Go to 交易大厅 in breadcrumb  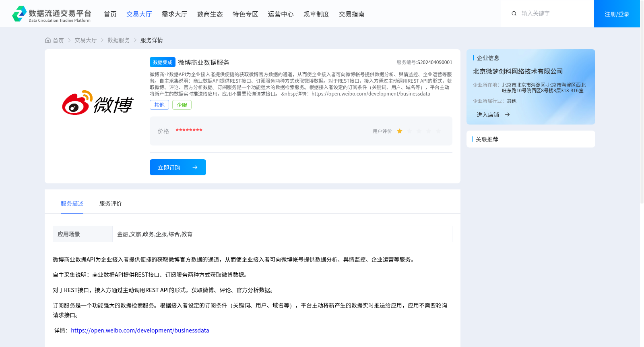[x=86, y=40]
